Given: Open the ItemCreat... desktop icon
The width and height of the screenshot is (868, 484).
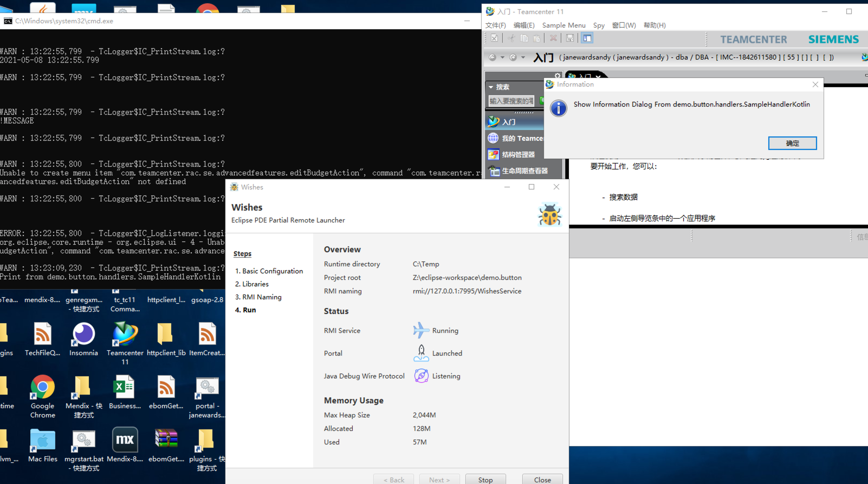Looking at the screenshot, I should click(x=207, y=339).
